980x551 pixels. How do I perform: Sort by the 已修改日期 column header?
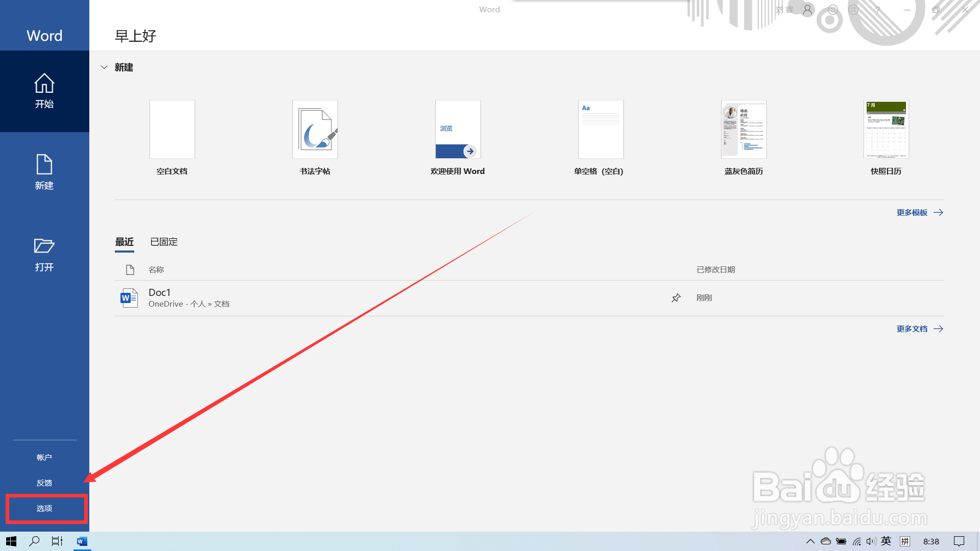716,269
